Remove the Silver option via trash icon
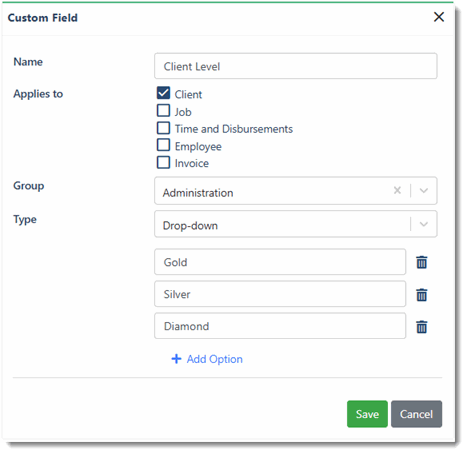Image resolution: width=467 pixels, height=454 pixels. tap(421, 295)
